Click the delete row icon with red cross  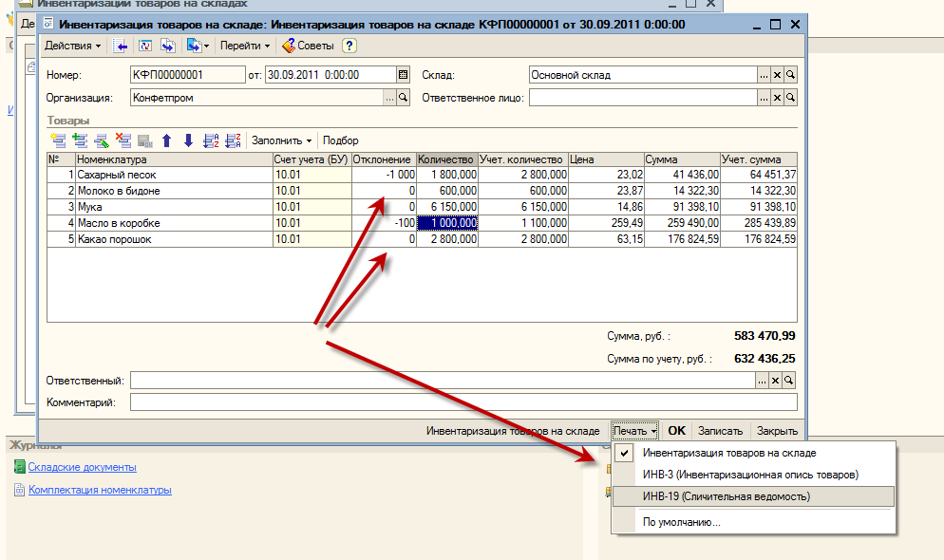coord(123,140)
